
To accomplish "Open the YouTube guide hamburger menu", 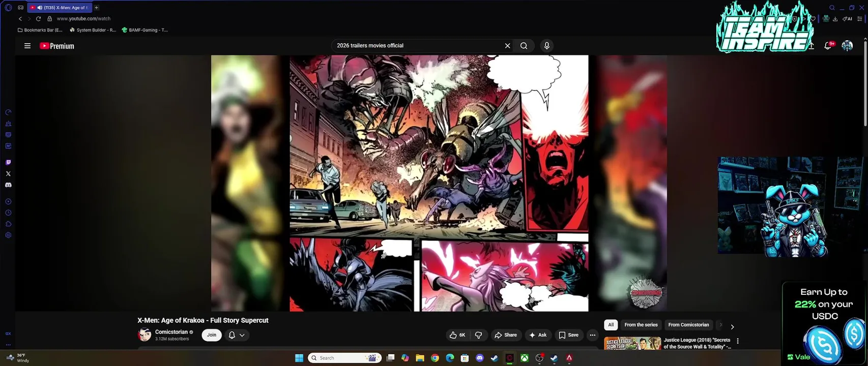I will (x=27, y=46).
